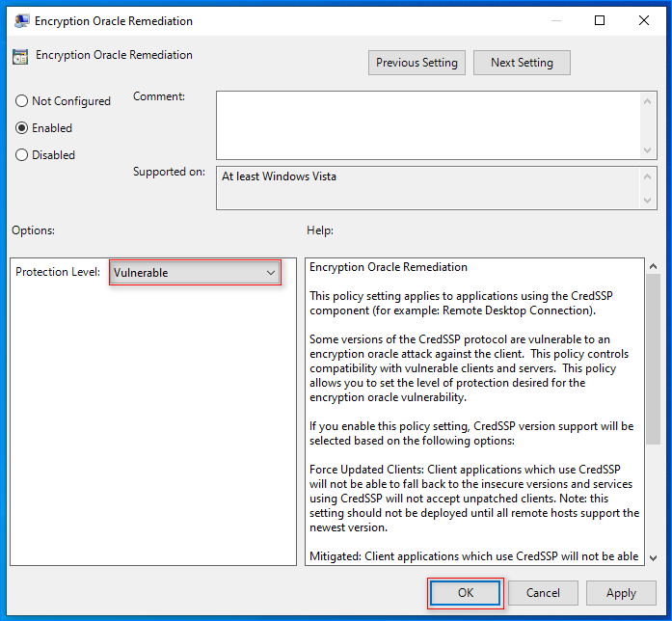The image size is (672, 621).
Task: Confirm with the OK button
Action: click(x=465, y=593)
